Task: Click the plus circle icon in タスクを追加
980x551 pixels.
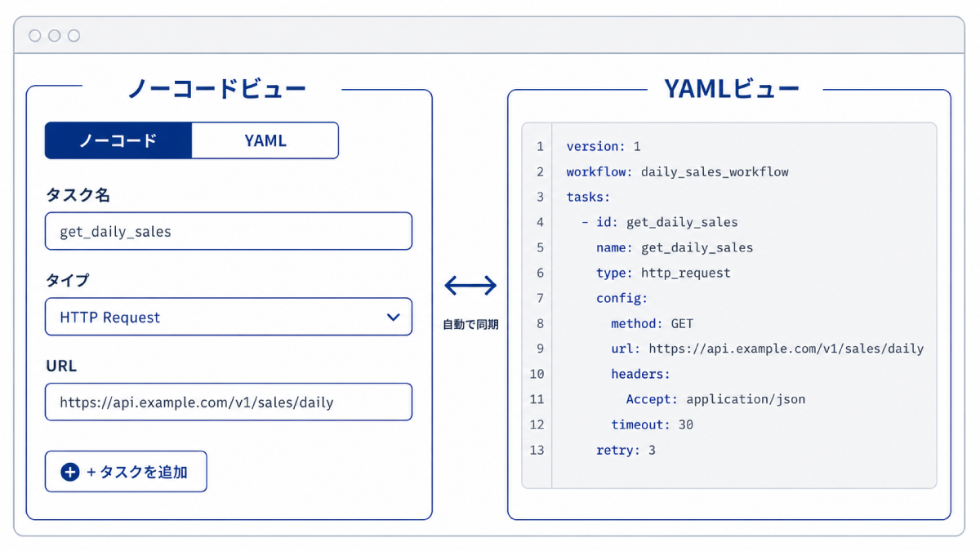Action: pos(70,472)
